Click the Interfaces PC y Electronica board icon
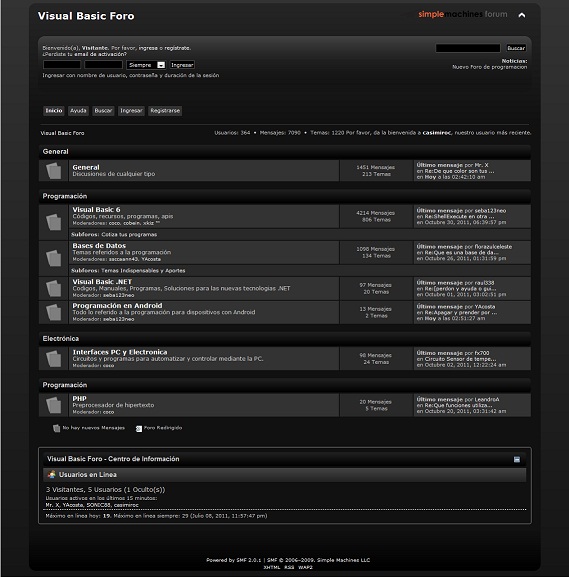 point(54,359)
